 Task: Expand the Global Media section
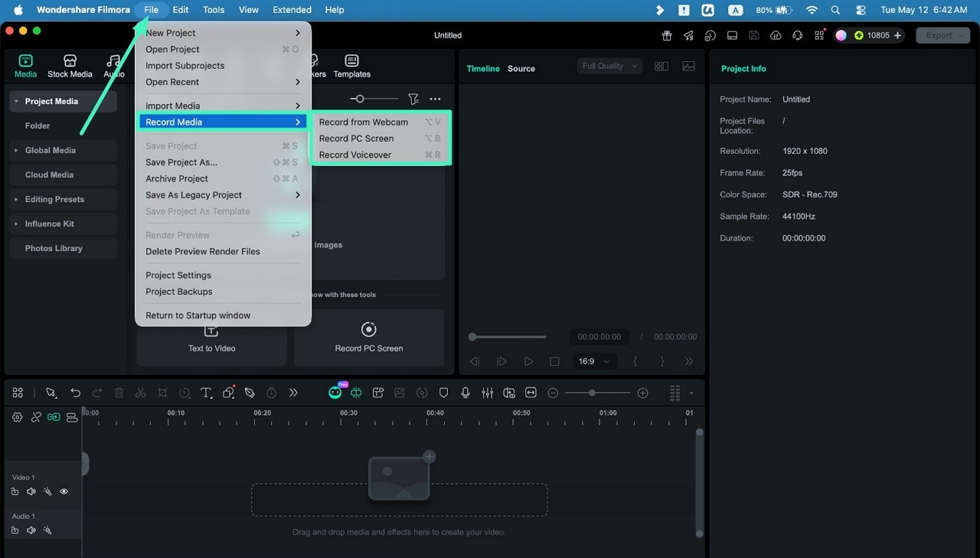pyautogui.click(x=17, y=151)
